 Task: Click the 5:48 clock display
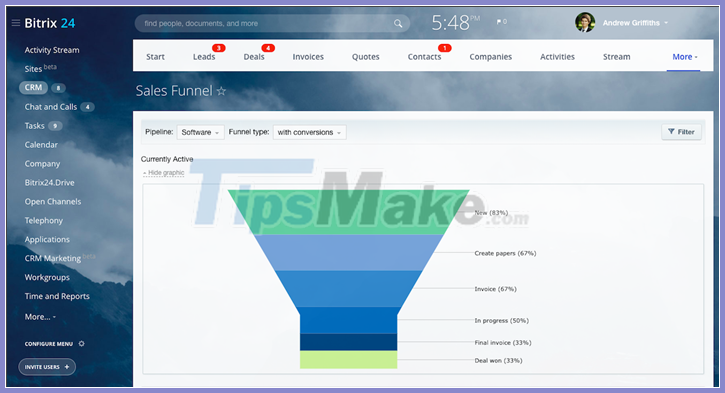(x=455, y=22)
